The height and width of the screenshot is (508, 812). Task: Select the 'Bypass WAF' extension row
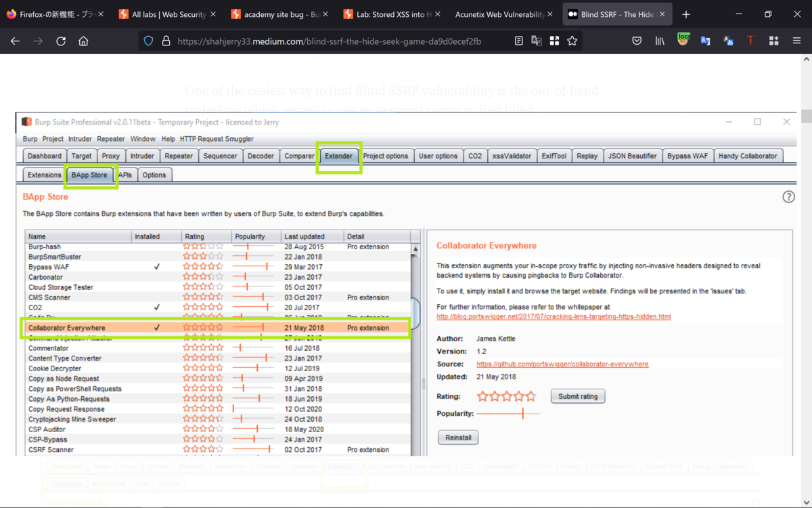click(217, 267)
